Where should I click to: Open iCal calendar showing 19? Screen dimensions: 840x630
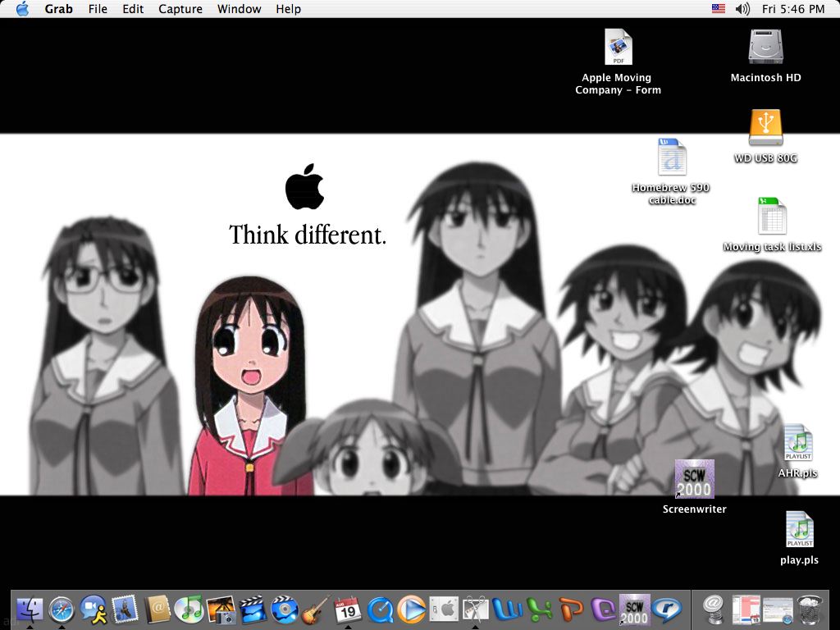click(x=348, y=609)
